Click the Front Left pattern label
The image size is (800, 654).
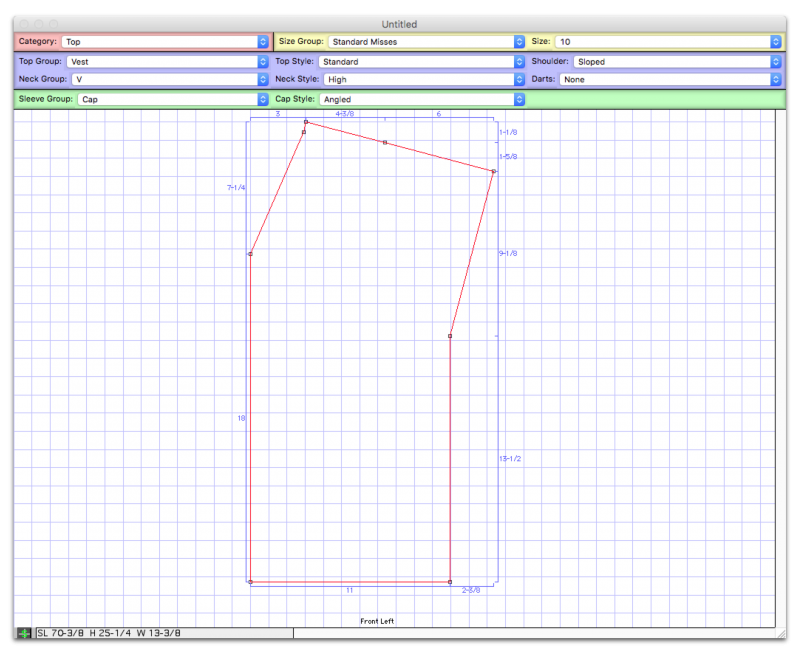tap(377, 621)
